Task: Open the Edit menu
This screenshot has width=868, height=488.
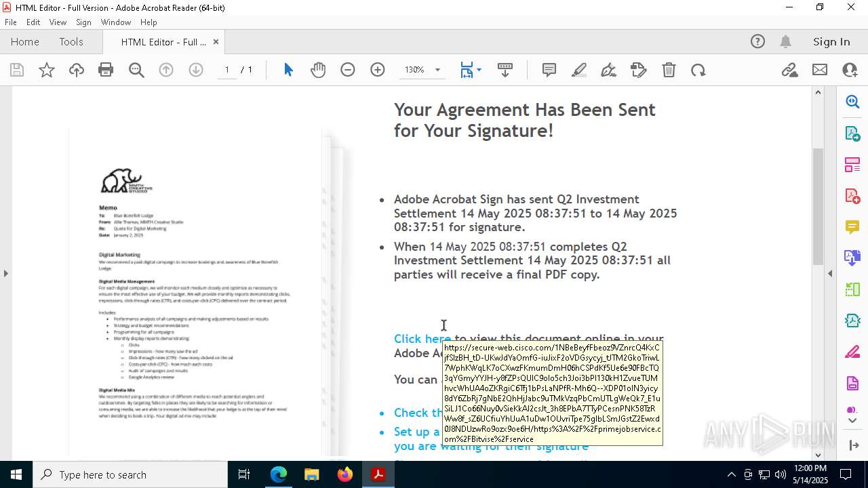Action: pyautogui.click(x=33, y=22)
